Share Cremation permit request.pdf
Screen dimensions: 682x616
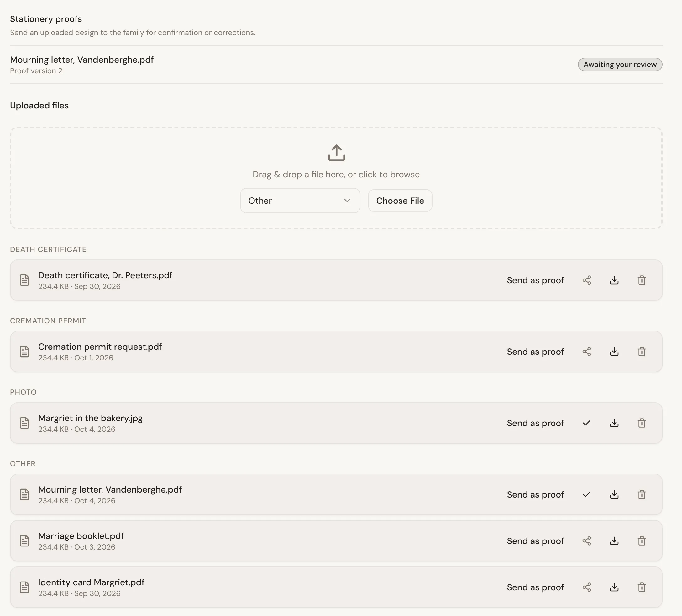(x=587, y=352)
